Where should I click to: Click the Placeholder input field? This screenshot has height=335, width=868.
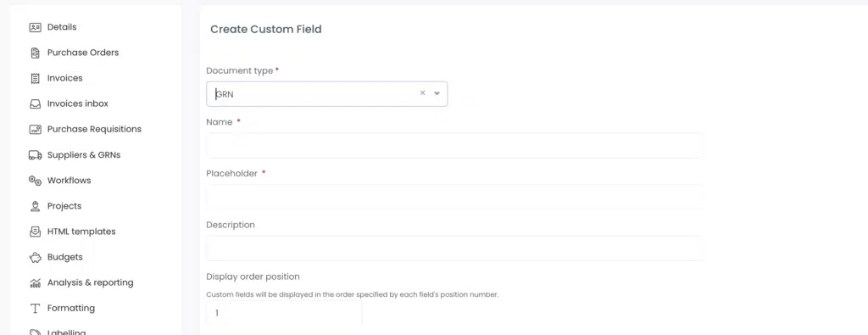pyautogui.click(x=454, y=197)
